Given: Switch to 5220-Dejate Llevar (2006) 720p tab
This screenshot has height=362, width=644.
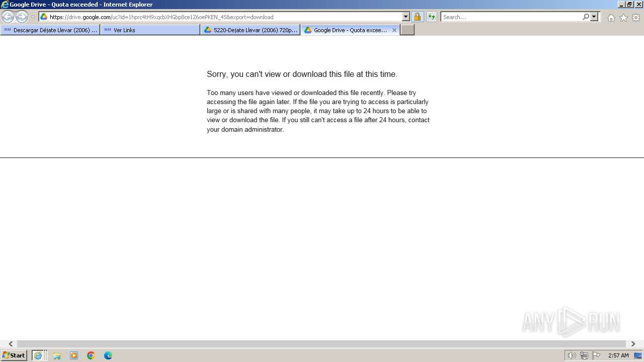Looking at the screenshot, I should [250, 30].
